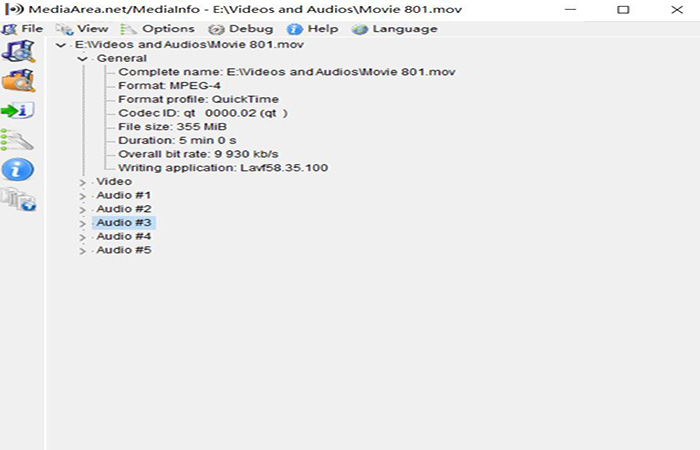
Task: Select the Complete name row
Action: (287, 72)
